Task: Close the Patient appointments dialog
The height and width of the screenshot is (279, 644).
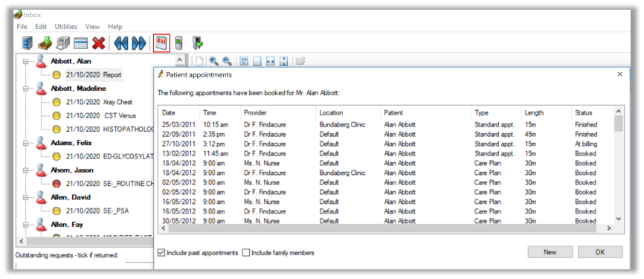Action: [x=619, y=74]
